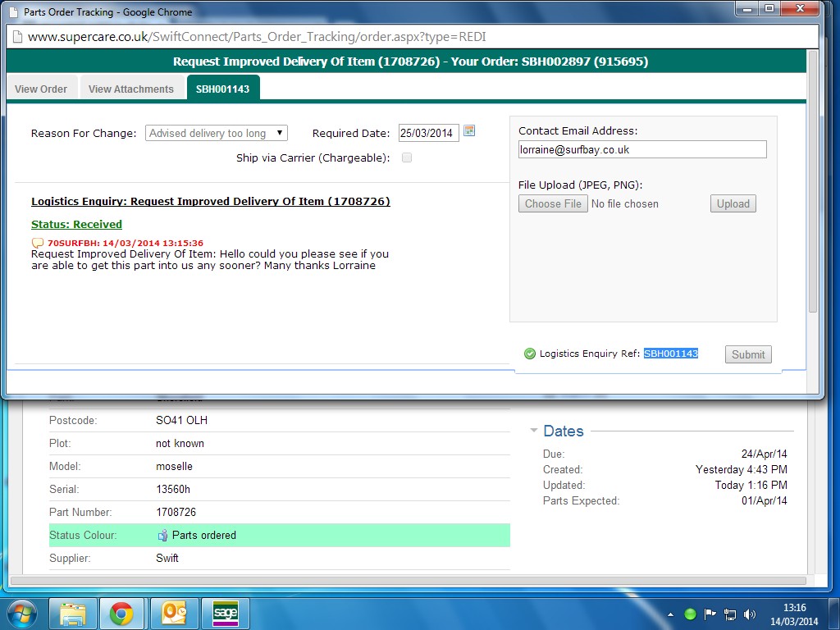Click the Status: Received link

(76, 225)
